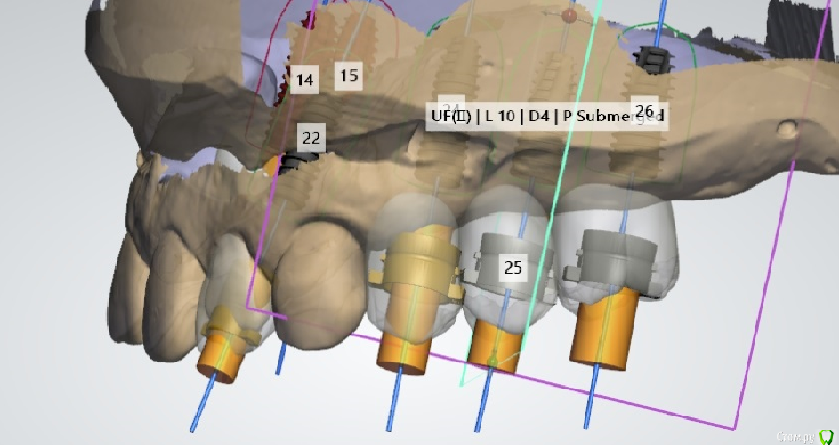Image resolution: width=839 pixels, height=445 pixels.
Task: Click the watermark text beside the tooth logo
Action: tap(795, 437)
